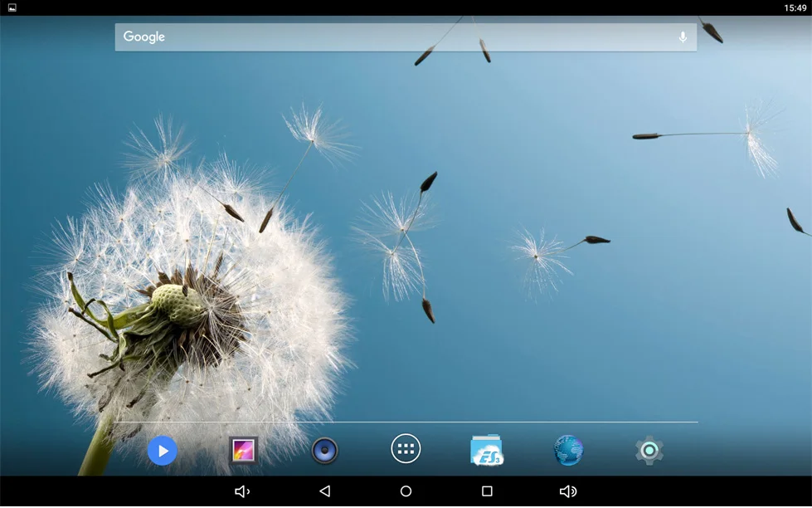Open the blue video player app
812x508 pixels.
pyautogui.click(x=163, y=451)
